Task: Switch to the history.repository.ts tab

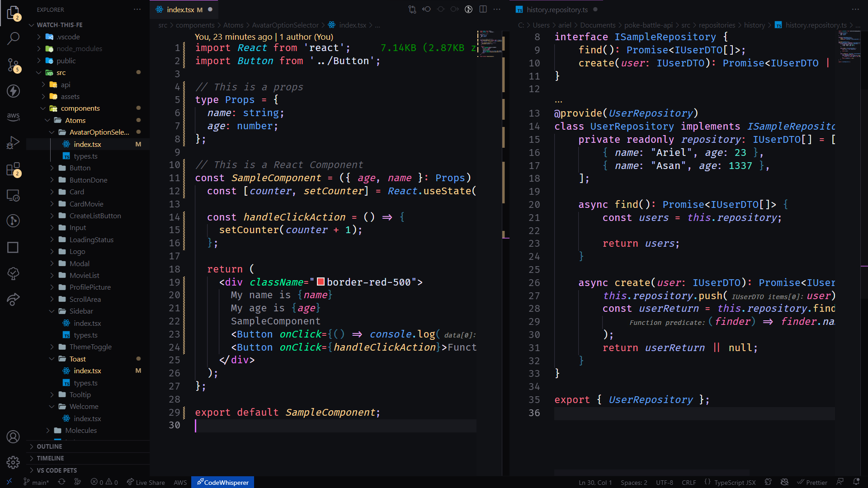Action: click(557, 9)
